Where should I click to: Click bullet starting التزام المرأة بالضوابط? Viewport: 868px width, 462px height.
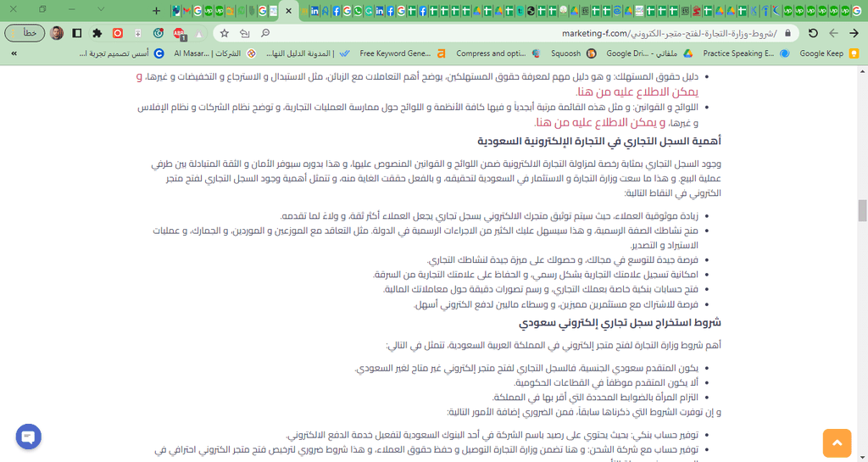click(x=595, y=398)
